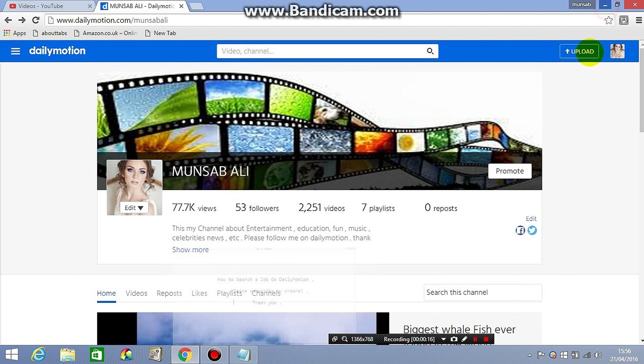644x364 pixels.
Task: Click the munsab Chrome profile button
Action: [581, 5]
